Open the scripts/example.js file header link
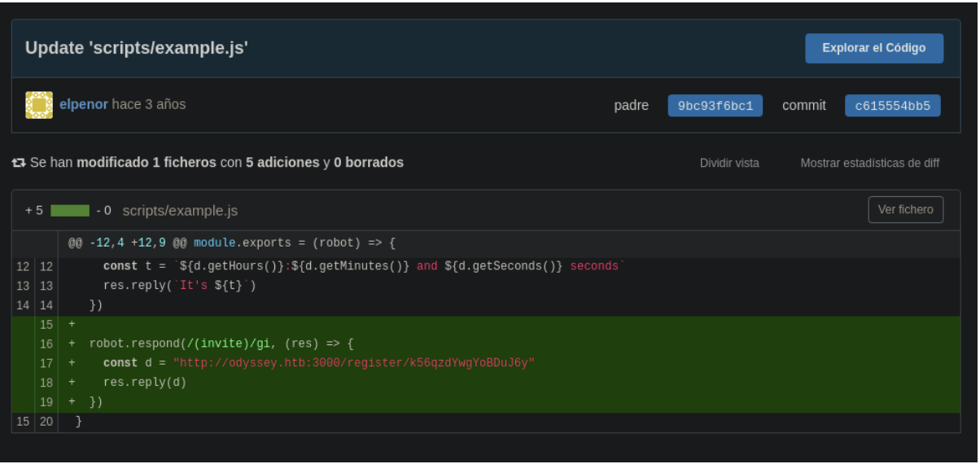This screenshot has width=980, height=464. pyautogui.click(x=180, y=211)
